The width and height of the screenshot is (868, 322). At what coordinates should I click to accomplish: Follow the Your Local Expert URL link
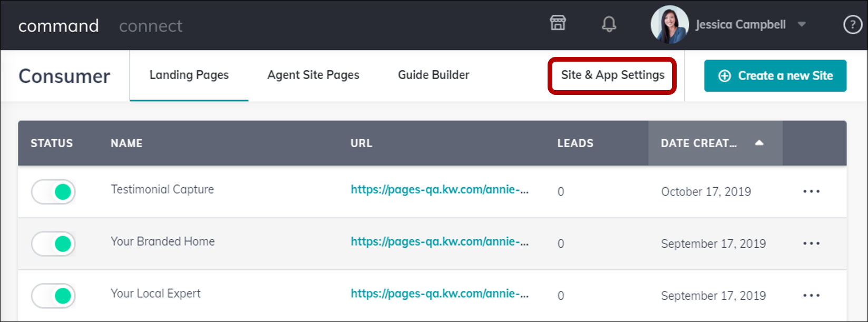point(440,294)
